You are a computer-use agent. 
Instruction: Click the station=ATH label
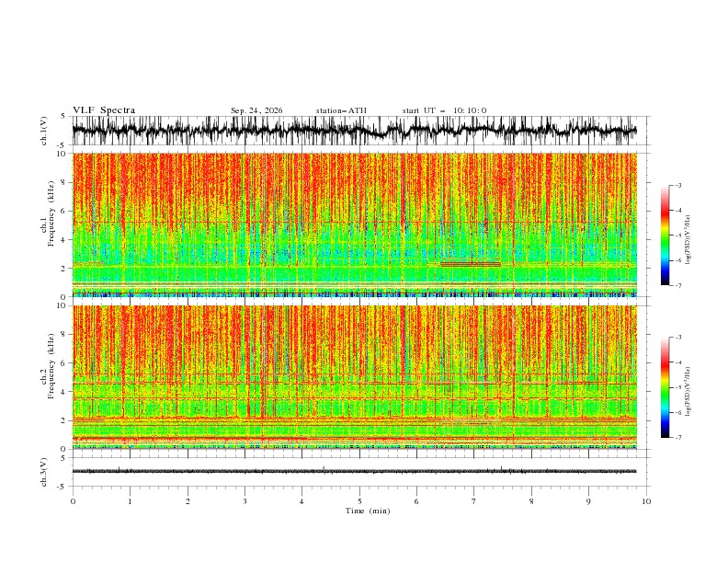coord(341,110)
